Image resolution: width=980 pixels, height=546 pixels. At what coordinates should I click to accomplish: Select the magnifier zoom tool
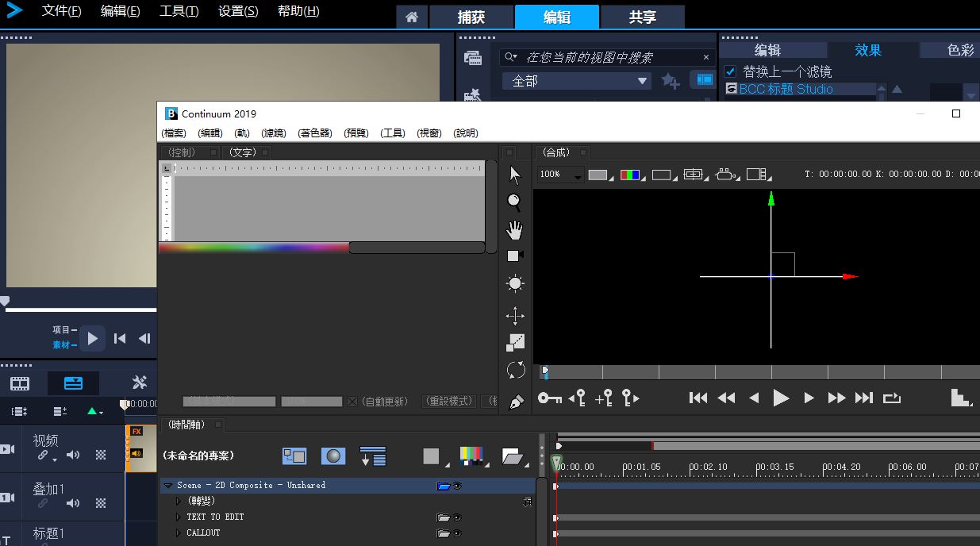pyautogui.click(x=514, y=202)
